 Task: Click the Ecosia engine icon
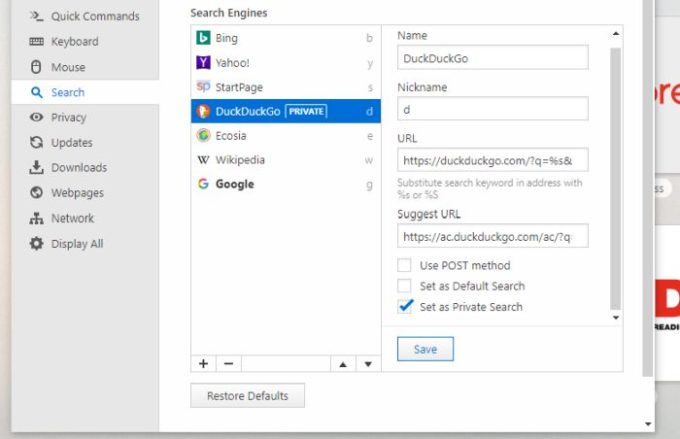[x=203, y=135]
